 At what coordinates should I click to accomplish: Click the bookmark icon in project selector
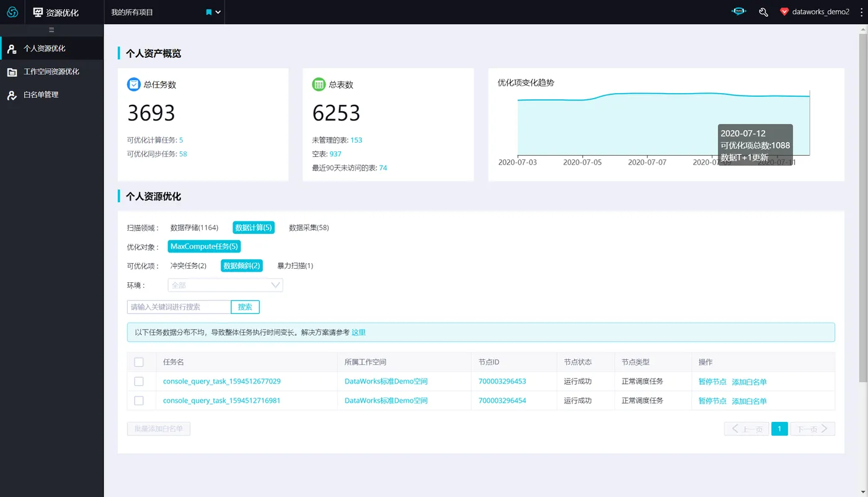[209, 12]
